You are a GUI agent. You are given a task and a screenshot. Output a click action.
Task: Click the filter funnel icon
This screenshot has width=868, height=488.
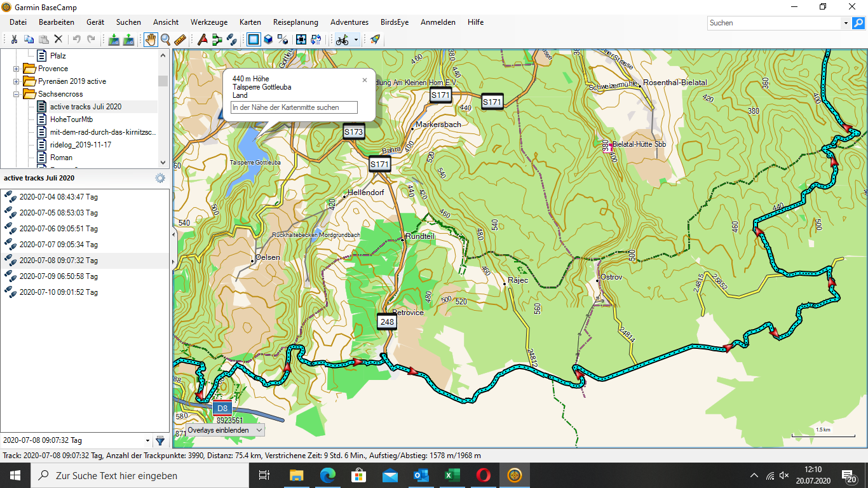click(160, 440)
